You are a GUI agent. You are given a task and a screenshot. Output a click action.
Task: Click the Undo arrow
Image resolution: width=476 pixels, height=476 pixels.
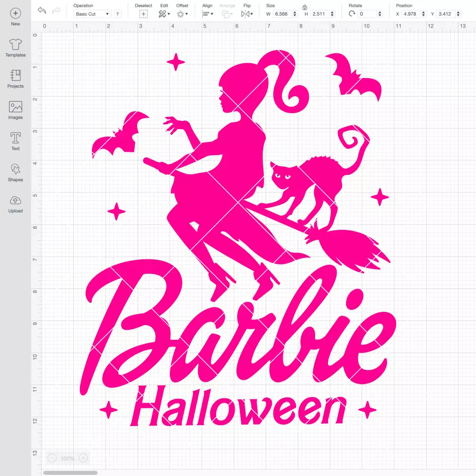pos(42,10)
